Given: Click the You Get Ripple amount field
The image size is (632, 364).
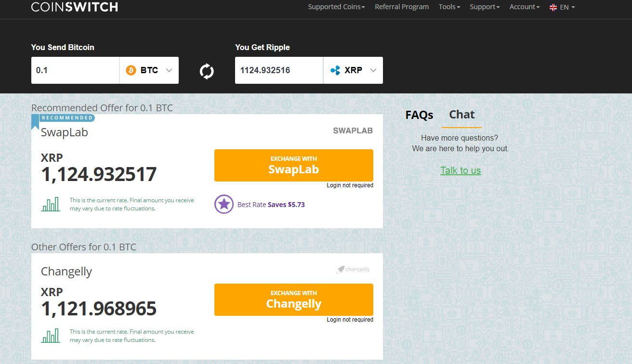Looking at the screenshot, I should (279, 70).
